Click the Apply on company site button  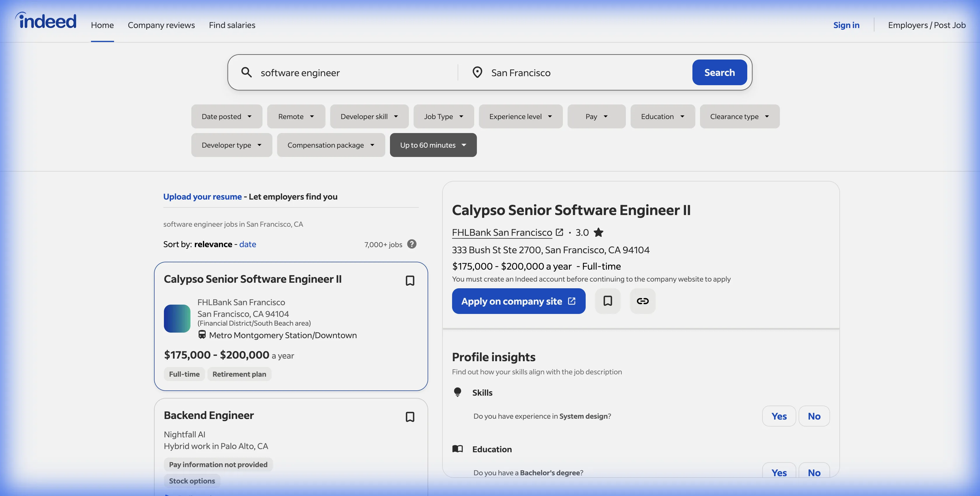(x=519, y=301)
